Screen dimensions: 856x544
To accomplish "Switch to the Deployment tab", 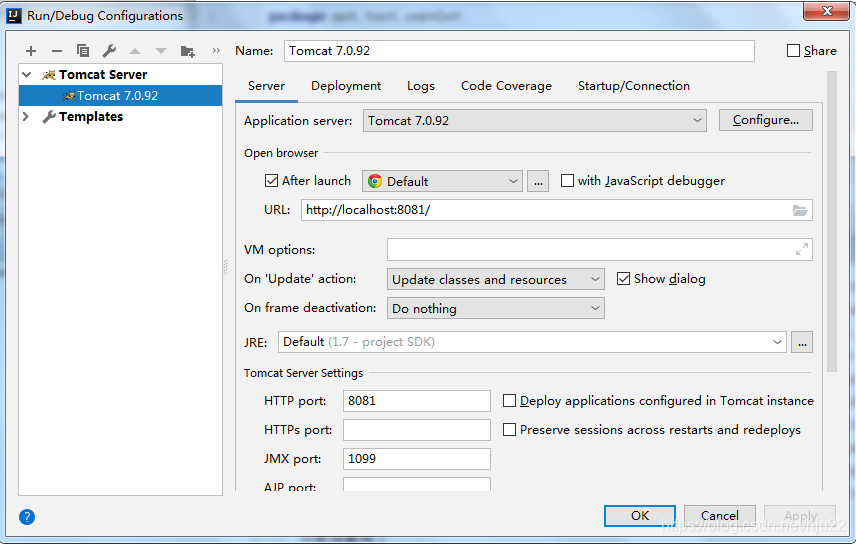I will coord(346,86).
